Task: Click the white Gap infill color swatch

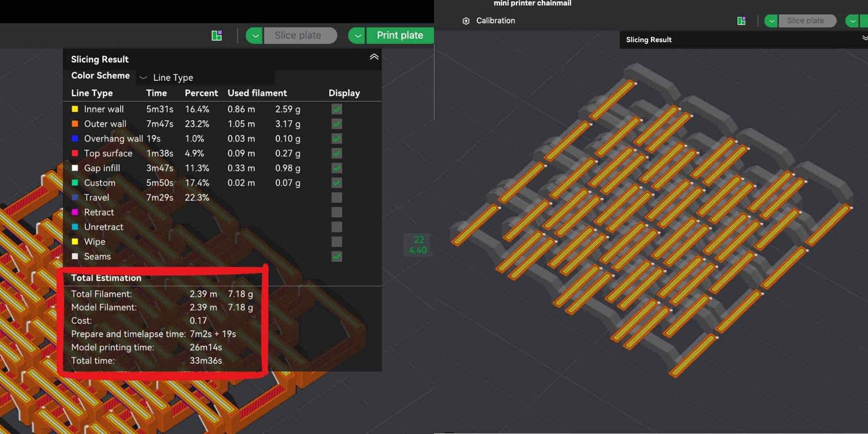Action: (75, 168)
